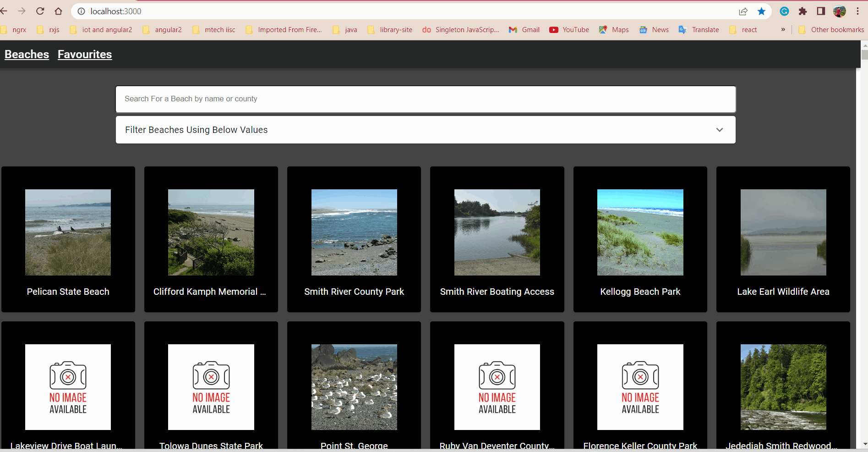Open the Translate bookmark

699,30
